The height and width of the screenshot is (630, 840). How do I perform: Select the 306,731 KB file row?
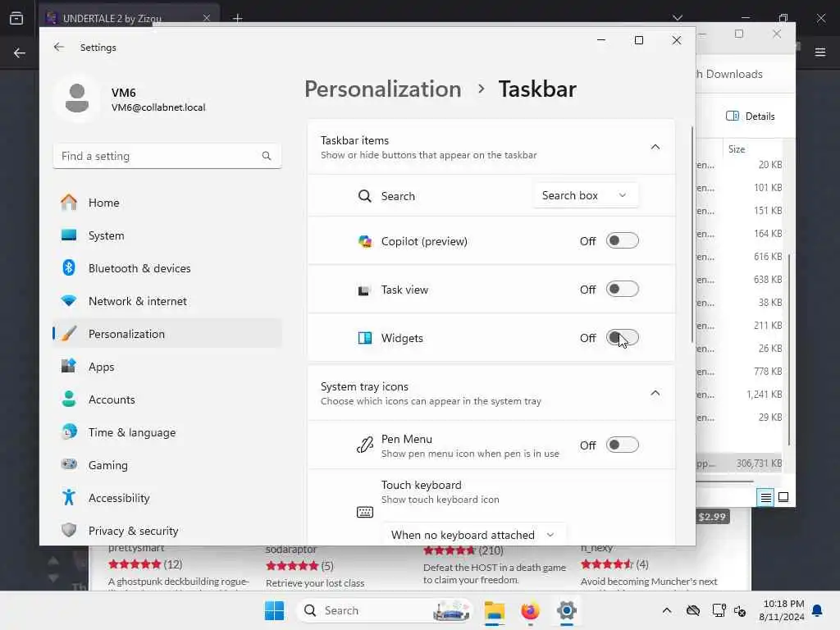[739, 463]
